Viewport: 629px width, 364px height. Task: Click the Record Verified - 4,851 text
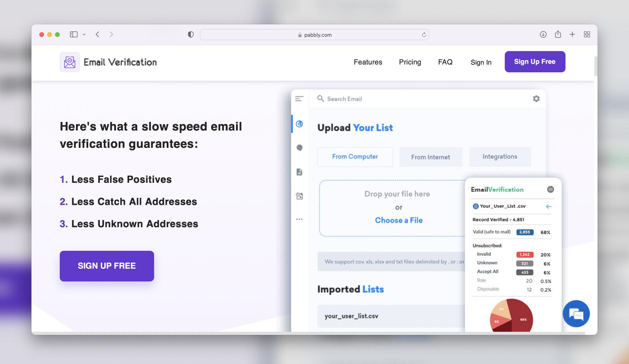click(x=498, y=220)
